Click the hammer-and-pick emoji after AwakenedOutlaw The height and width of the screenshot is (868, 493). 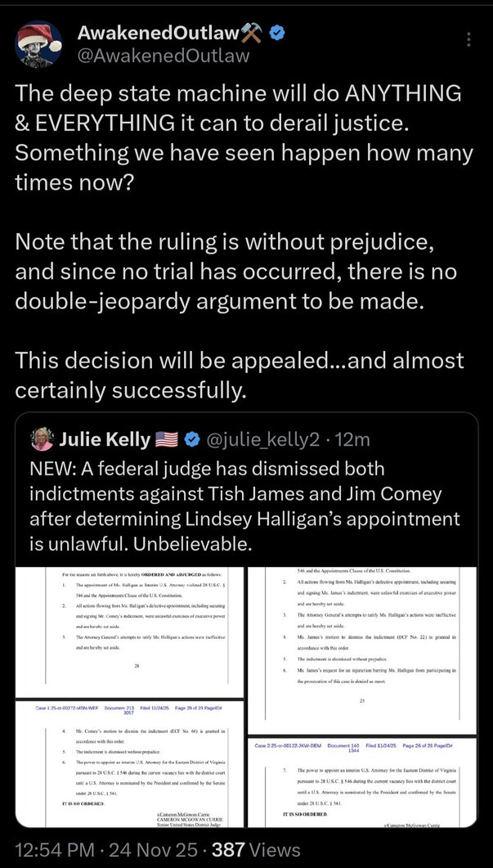coord(252,34)
